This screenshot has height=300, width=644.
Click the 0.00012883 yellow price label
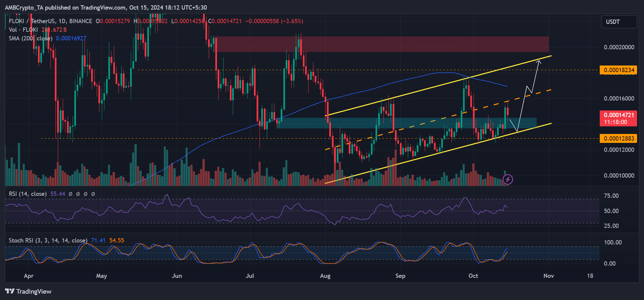pos(619,139)
